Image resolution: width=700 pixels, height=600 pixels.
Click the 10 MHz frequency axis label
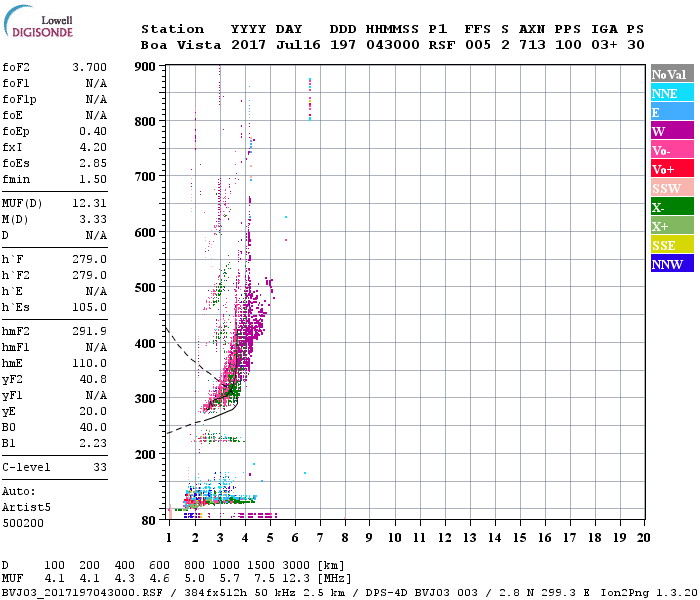tap(394, 538)
